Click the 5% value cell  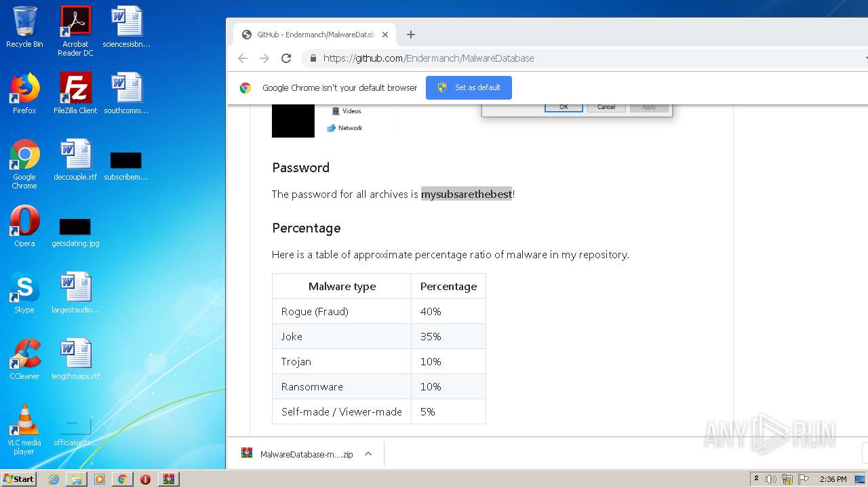coord(448,411)
